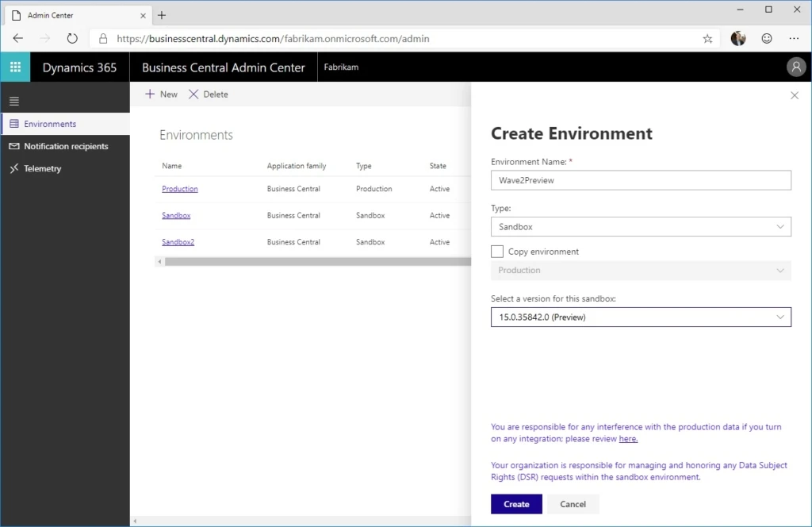Close the Create Environment pane
This screenshot has width=812, height=527.
(x=795, y=95)
